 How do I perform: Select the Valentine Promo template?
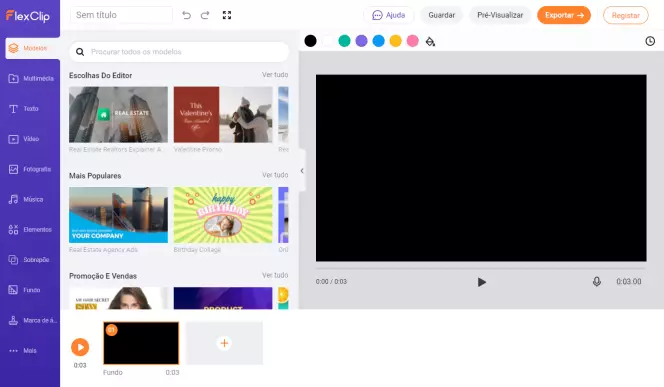[223, 115]
